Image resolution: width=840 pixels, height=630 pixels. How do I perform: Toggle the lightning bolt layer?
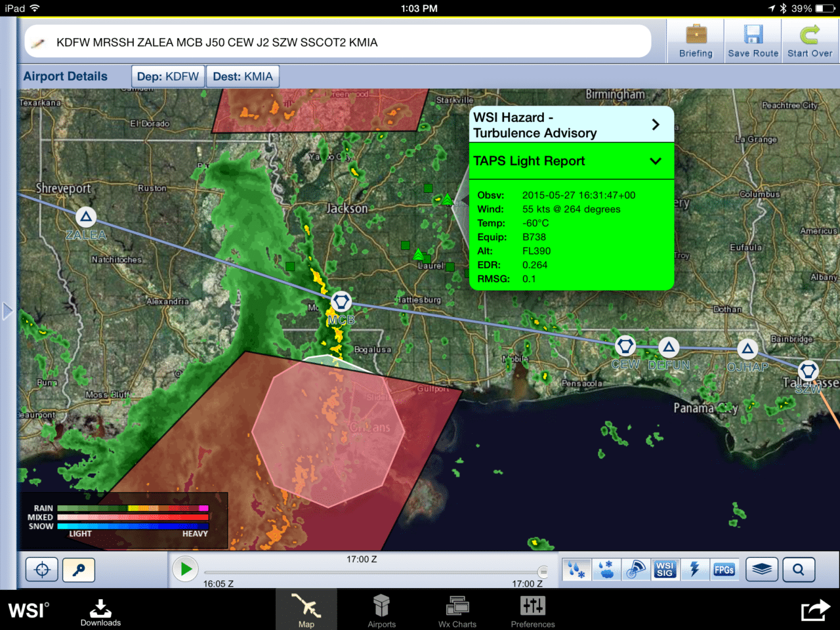(x=694, y=569)
